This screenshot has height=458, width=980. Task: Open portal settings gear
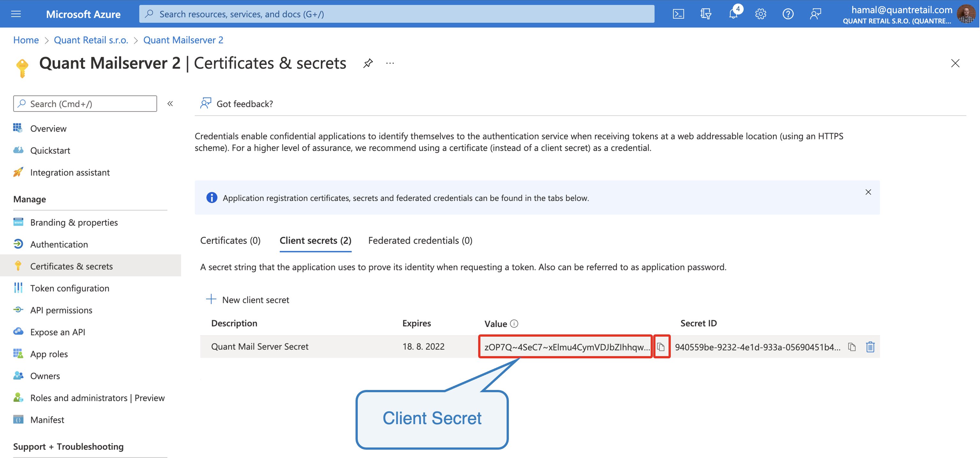761,14
